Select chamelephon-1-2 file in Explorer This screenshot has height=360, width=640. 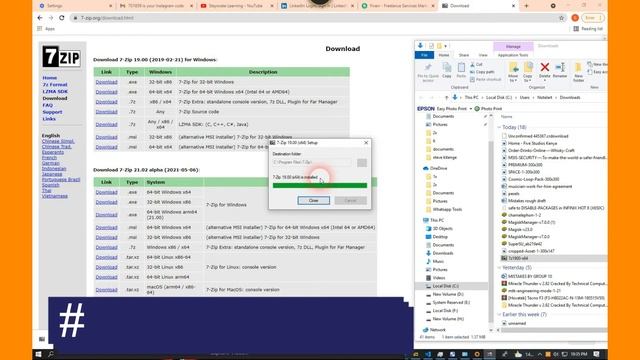coord(524,216)
